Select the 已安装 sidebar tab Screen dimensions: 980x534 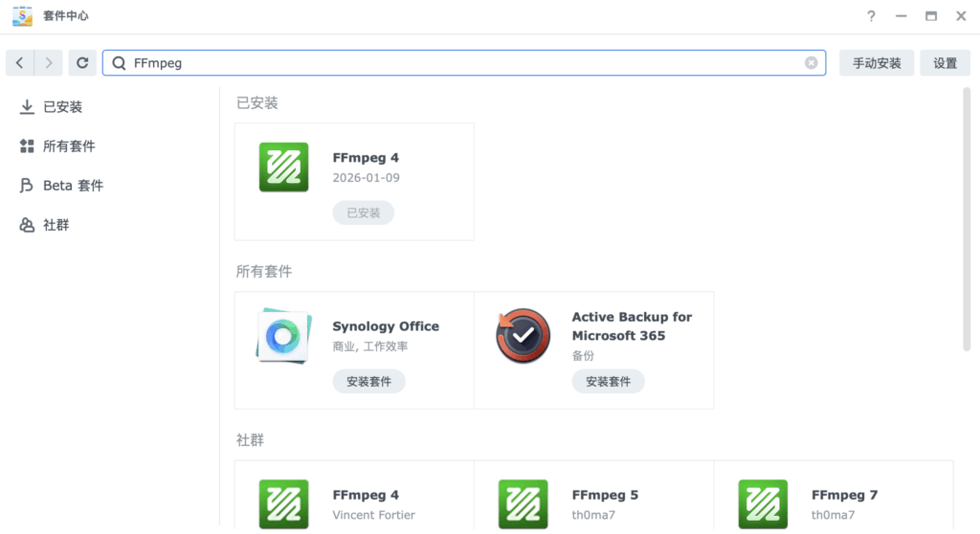62,107
